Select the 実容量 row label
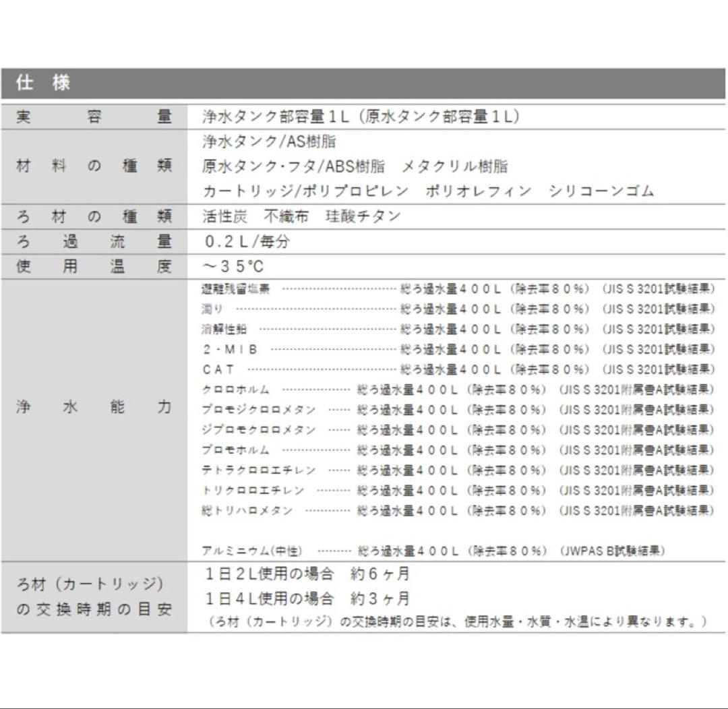Image resolution: width=728 pixels, height=709 pixels. 94,117
